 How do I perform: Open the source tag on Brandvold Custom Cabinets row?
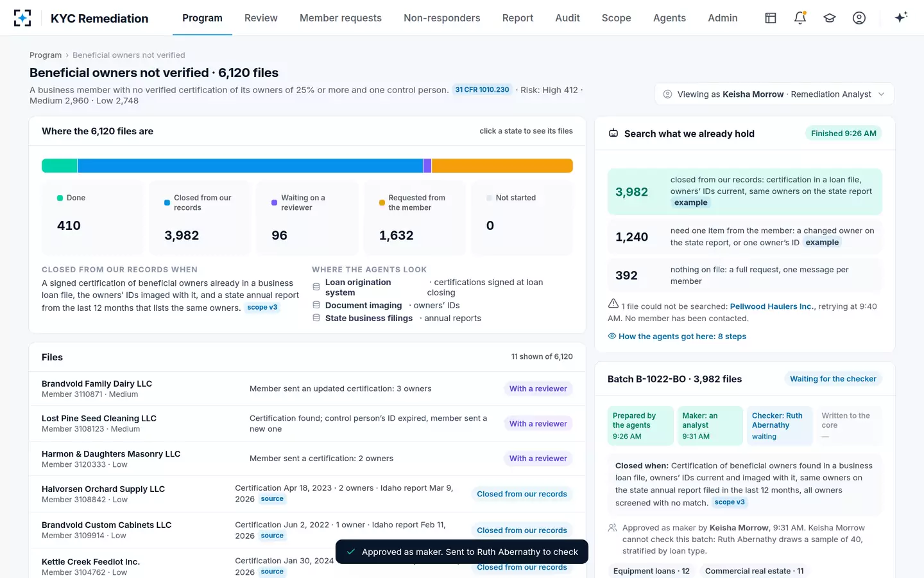tap(272, 536)
